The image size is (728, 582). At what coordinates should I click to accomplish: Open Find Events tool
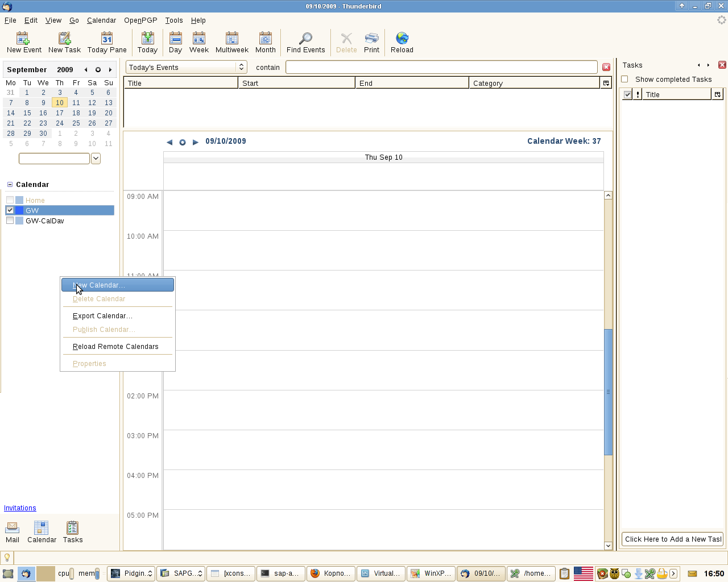[306, 43]
